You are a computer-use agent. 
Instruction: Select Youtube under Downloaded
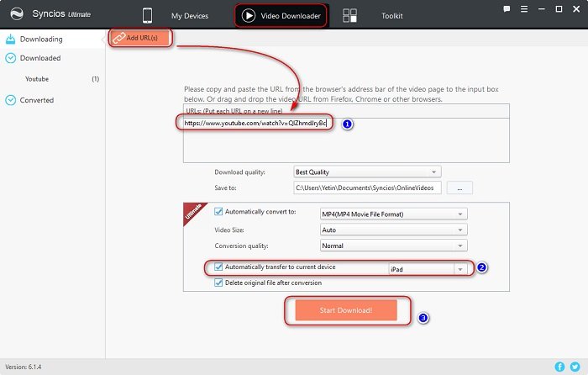(37, 79)
